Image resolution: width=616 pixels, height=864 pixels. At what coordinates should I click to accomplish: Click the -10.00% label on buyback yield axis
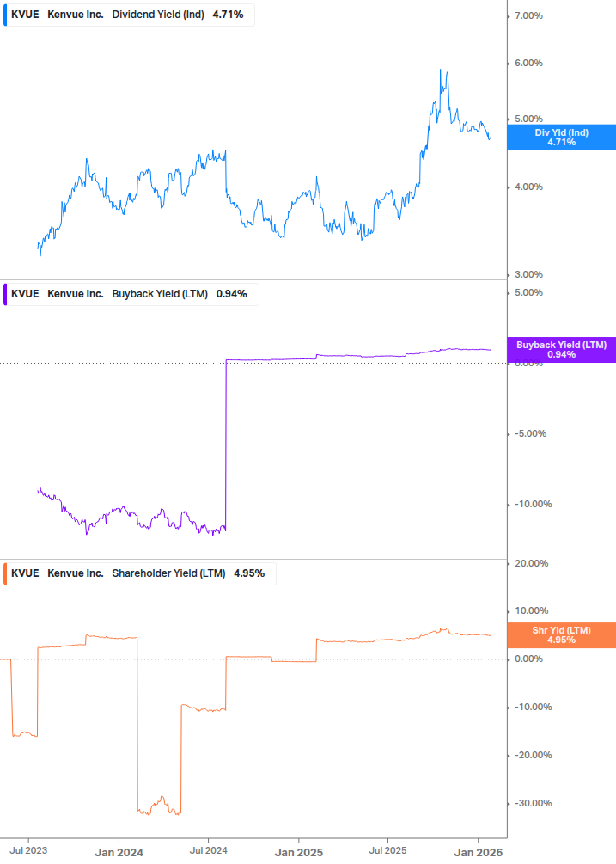(x=533, y=504)
